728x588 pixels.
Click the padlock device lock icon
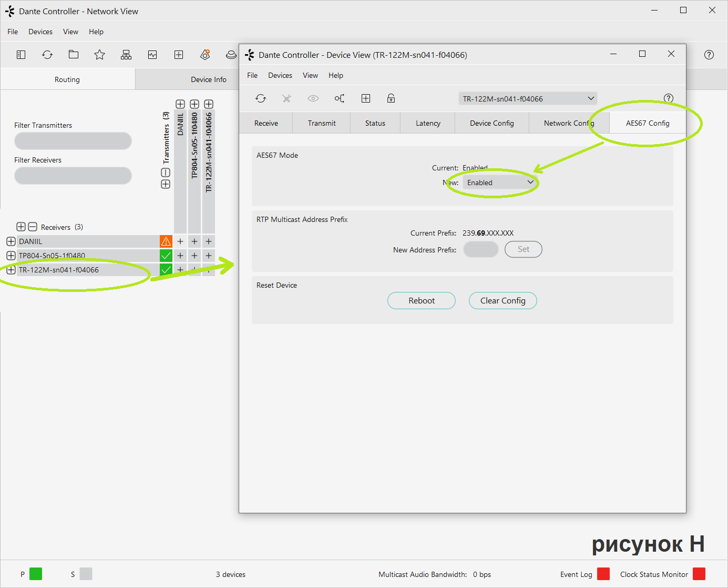[x=391, y=98]
